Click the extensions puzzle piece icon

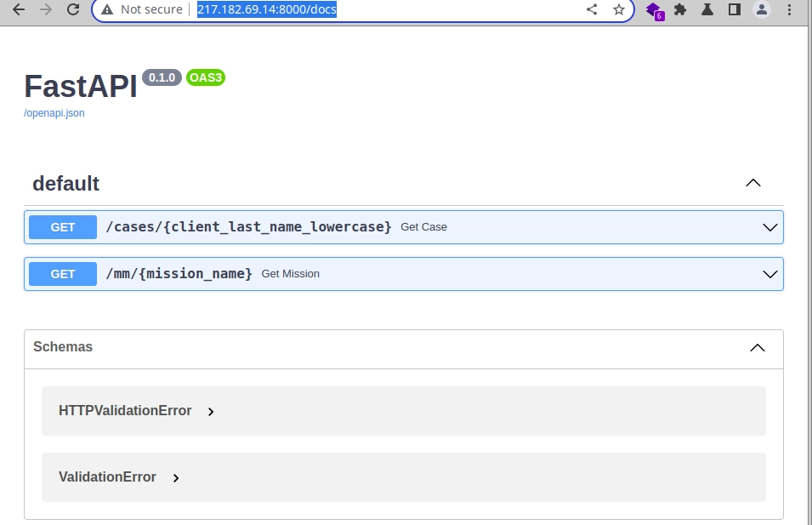point(680,9)
